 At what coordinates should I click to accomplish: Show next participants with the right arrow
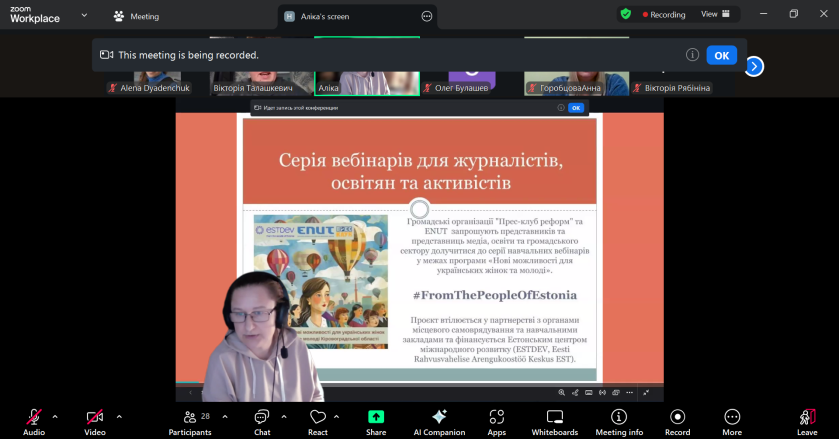tap(754, 66)
